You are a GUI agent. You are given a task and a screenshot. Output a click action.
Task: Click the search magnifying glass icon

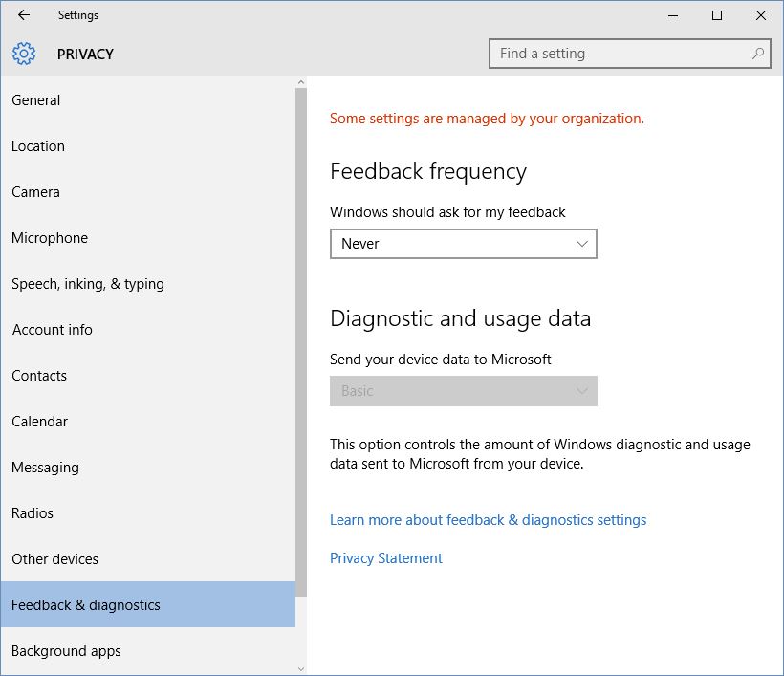756,54
